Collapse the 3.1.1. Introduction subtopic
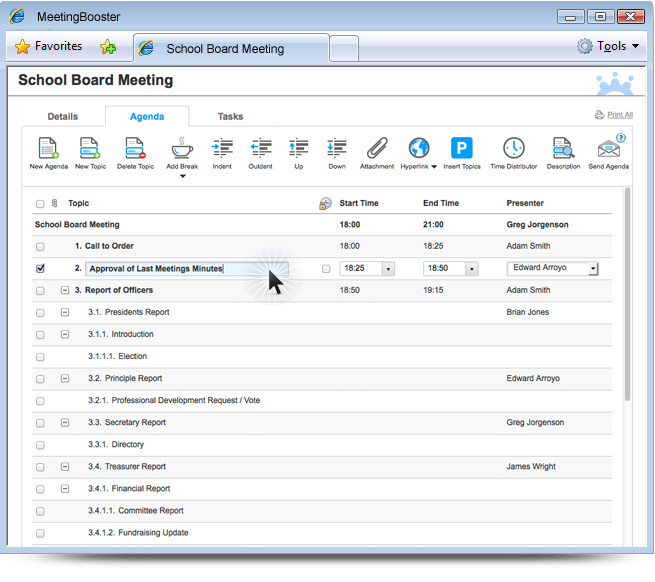655x582 pixels. click(x=65, y=334)
